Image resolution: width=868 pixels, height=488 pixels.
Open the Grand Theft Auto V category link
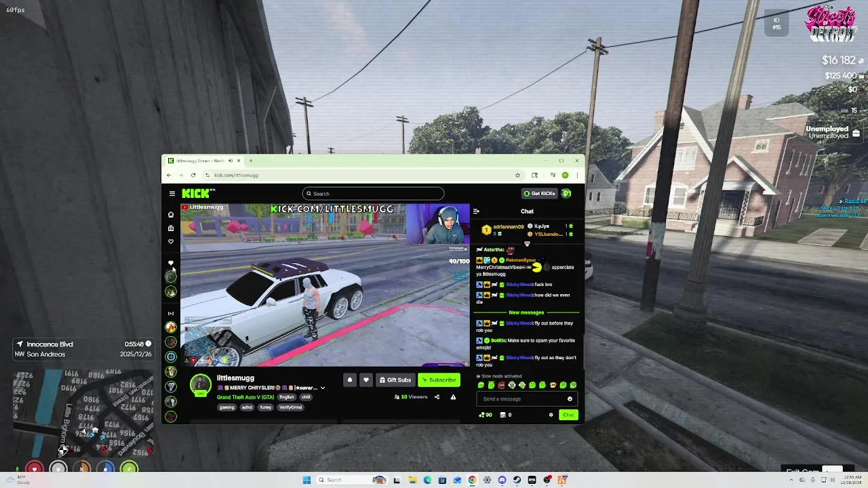tap(246, 397)
